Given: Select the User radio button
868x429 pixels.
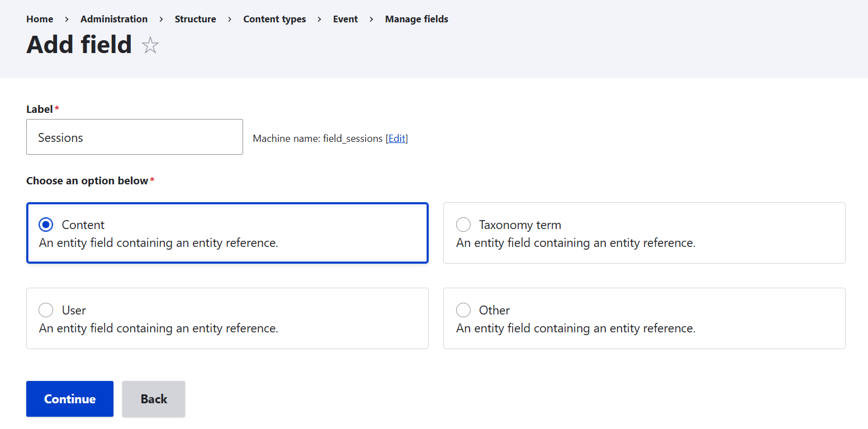Looking at the screenshot, I should [46, 310].
